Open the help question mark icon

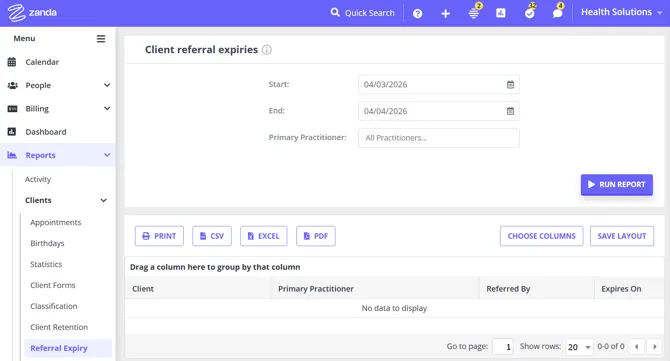click(417, 14)
